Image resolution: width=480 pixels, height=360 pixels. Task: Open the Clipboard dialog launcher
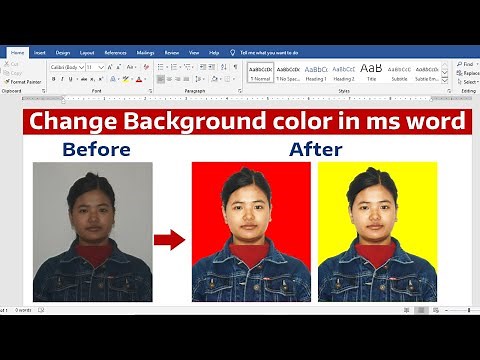point(44,91)
